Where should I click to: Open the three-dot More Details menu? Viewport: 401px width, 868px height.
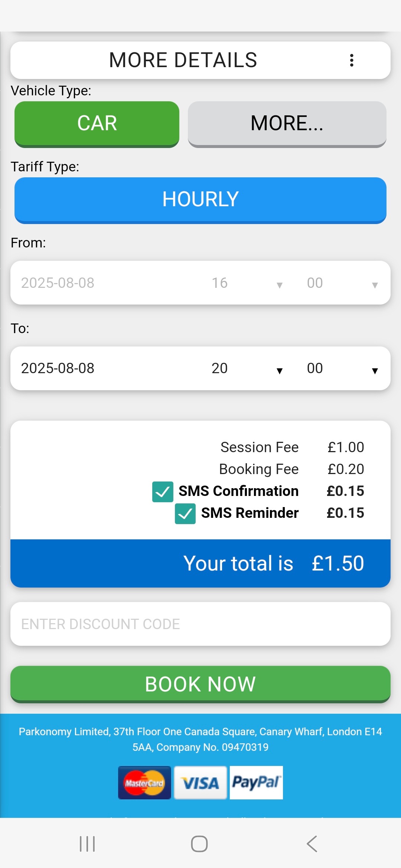coord(351,60)
